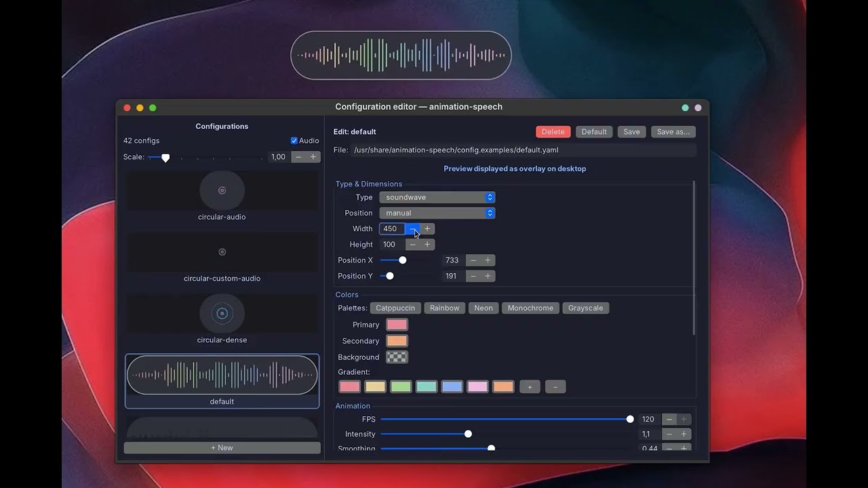
Task: Decrease the FPS with minus button
Action: (669, 420)
